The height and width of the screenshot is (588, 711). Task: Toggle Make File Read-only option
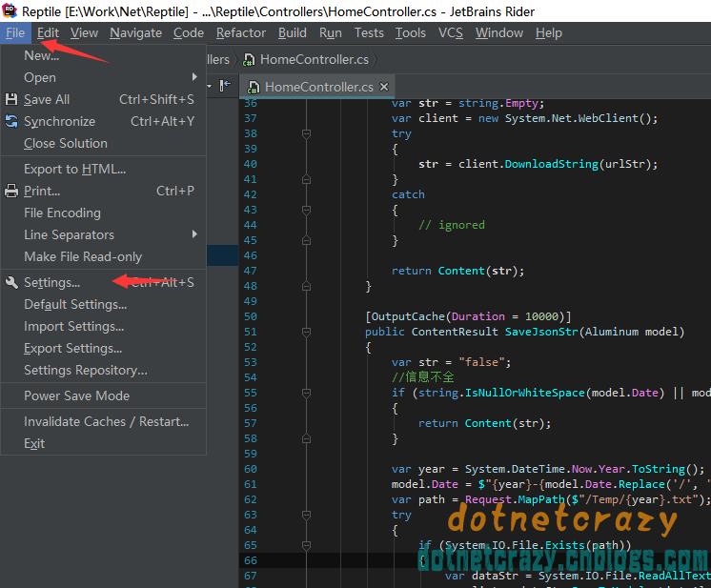tap(83, 256)
